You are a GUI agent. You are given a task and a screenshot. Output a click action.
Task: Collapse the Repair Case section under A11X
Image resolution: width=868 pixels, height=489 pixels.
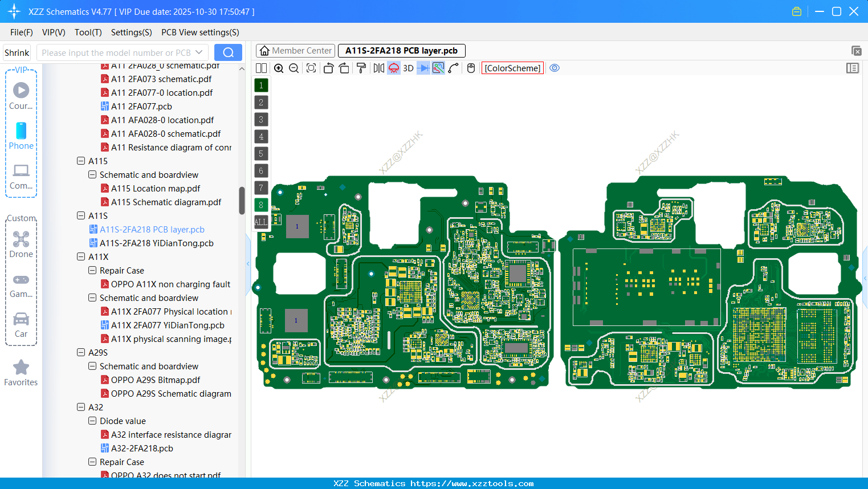click(x=92, y=270)
